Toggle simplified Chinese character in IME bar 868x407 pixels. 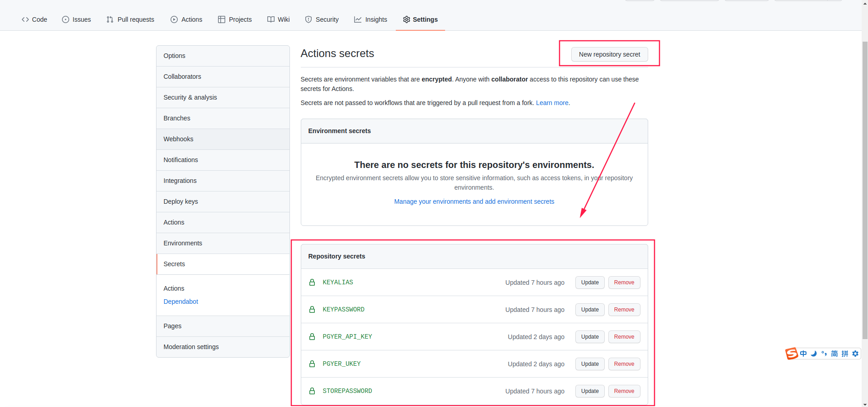coord(835,354)
